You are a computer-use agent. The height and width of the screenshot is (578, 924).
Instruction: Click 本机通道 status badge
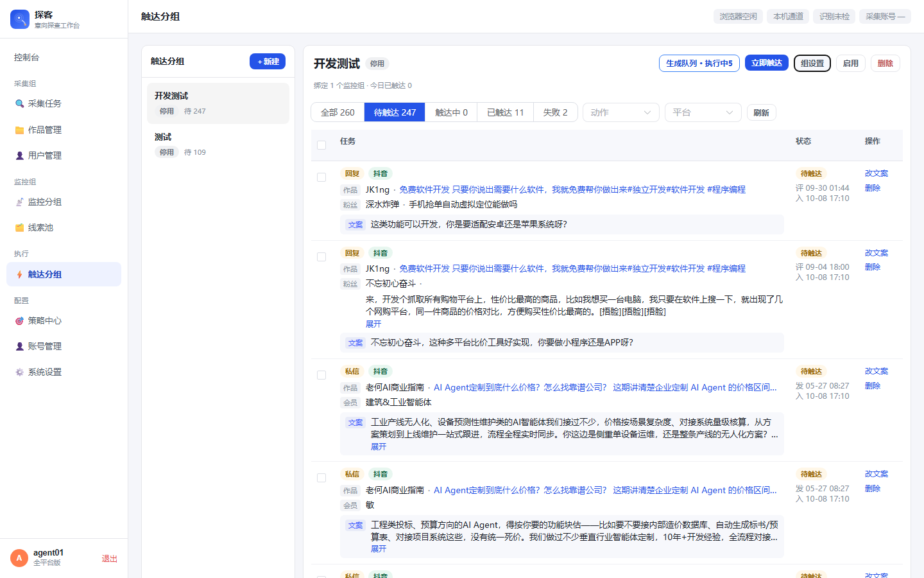[788, 17]
